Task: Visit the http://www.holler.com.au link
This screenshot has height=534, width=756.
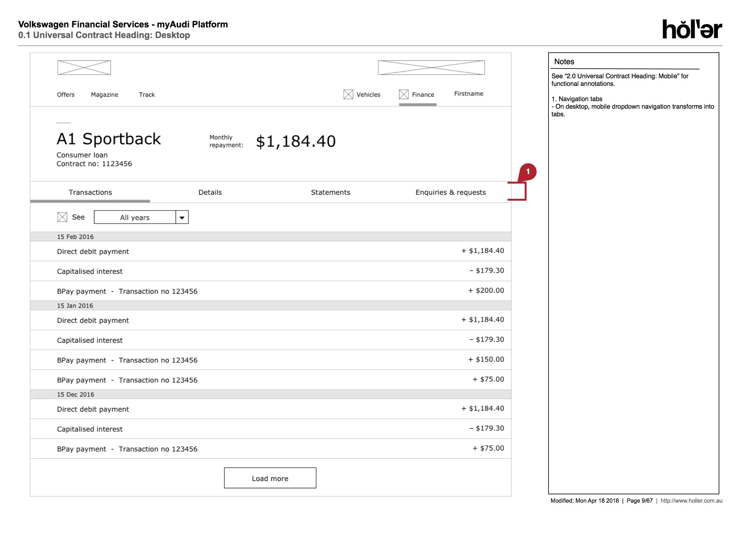Action: (691, 501)
